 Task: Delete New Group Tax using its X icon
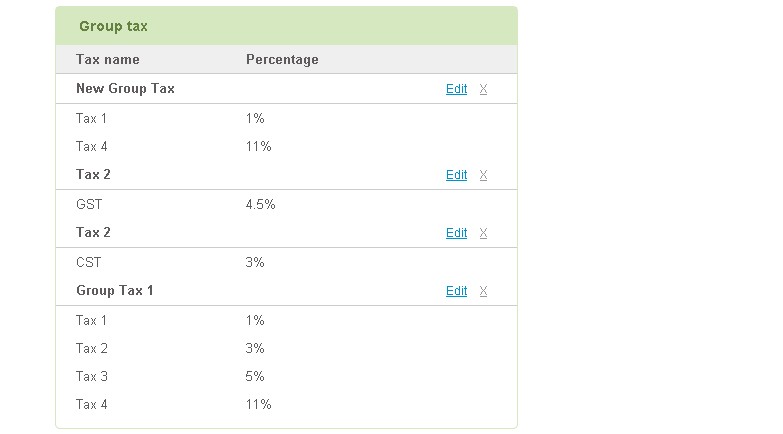point(483,89)
